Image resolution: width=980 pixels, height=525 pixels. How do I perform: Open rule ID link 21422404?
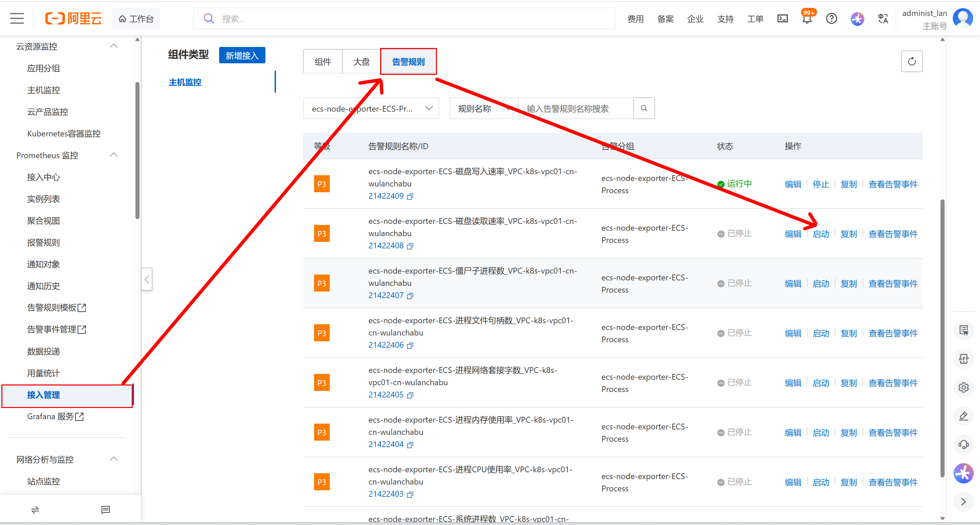(386, 444)
